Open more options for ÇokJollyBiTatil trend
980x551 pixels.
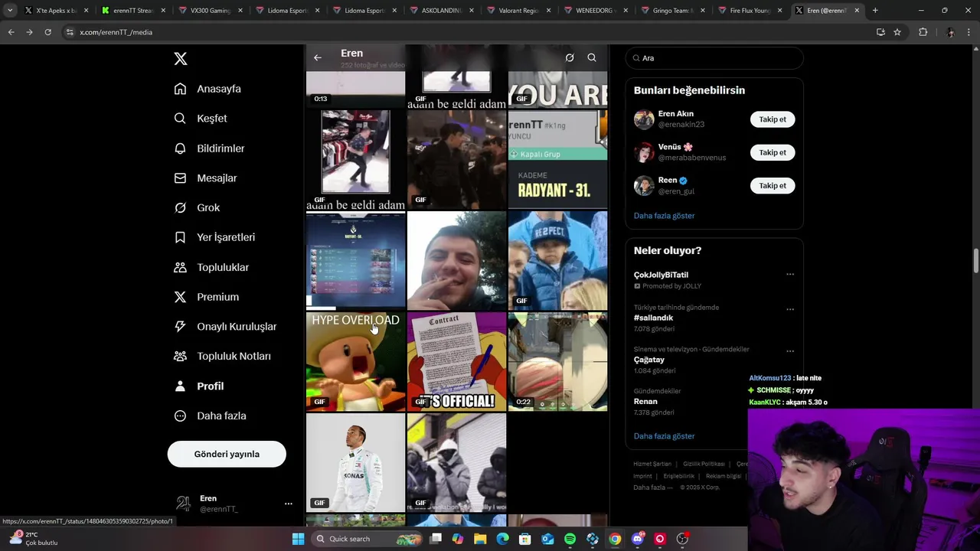(x=790, y=274)
